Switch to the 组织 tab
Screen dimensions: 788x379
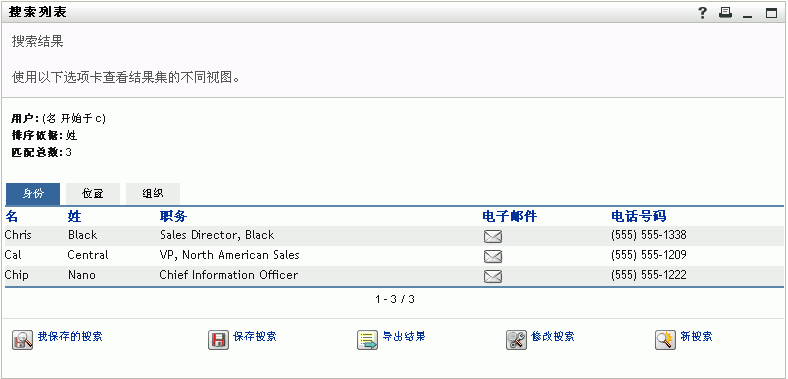pos(153,194)
